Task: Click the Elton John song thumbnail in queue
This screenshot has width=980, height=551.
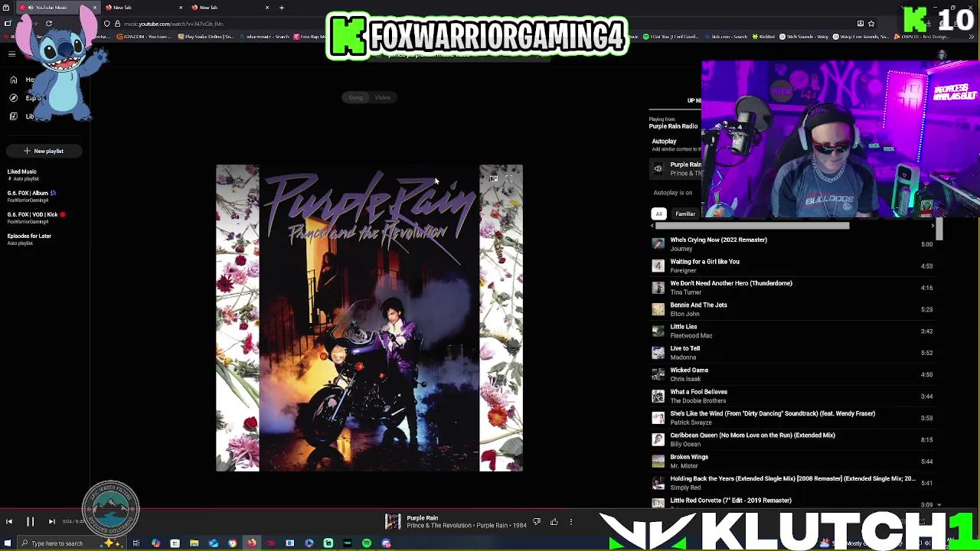Action: pos(658,309)
